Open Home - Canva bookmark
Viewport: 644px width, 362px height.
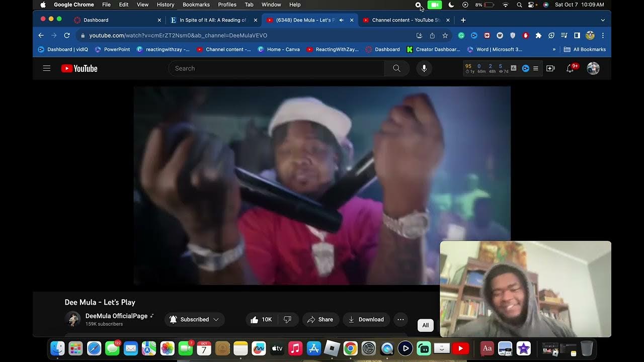click(x=279, y=49)
